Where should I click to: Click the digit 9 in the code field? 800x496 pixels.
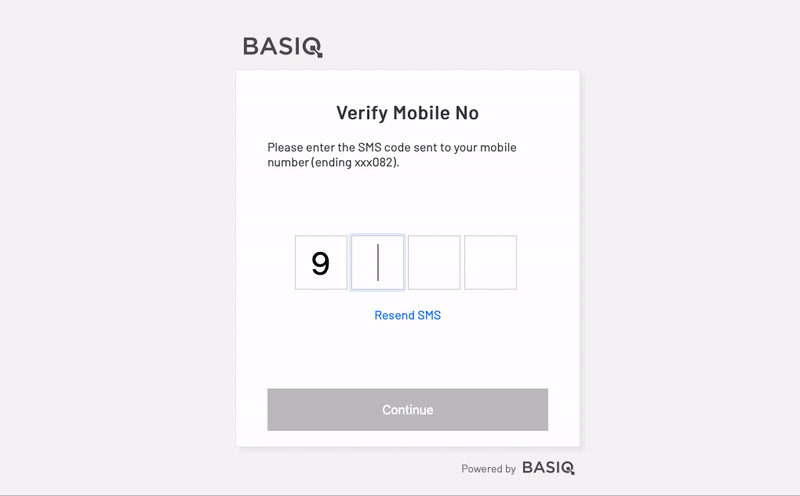coord(320,263)
